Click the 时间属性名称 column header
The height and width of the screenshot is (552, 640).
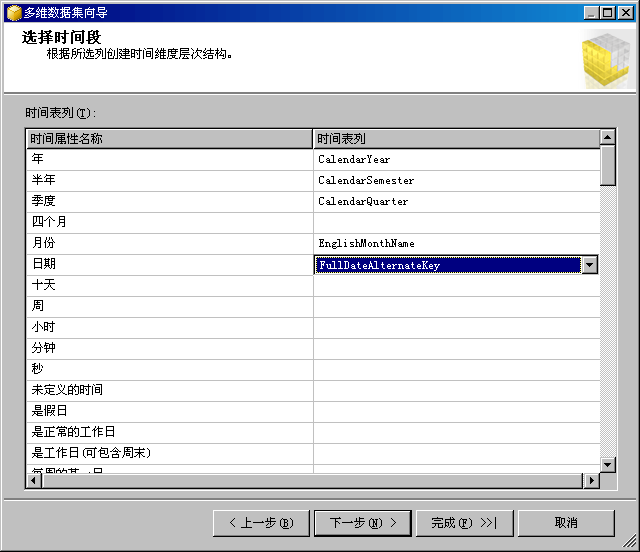pyautogui.click(x=169, y=139)
